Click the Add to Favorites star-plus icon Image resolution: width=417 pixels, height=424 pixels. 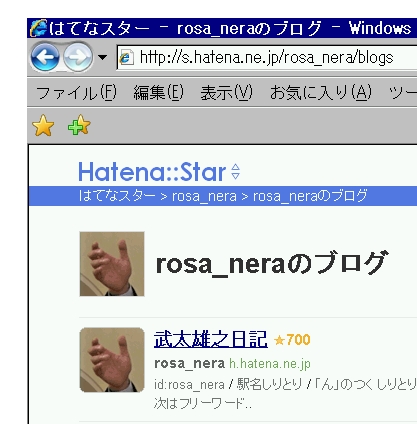(79, 125)
